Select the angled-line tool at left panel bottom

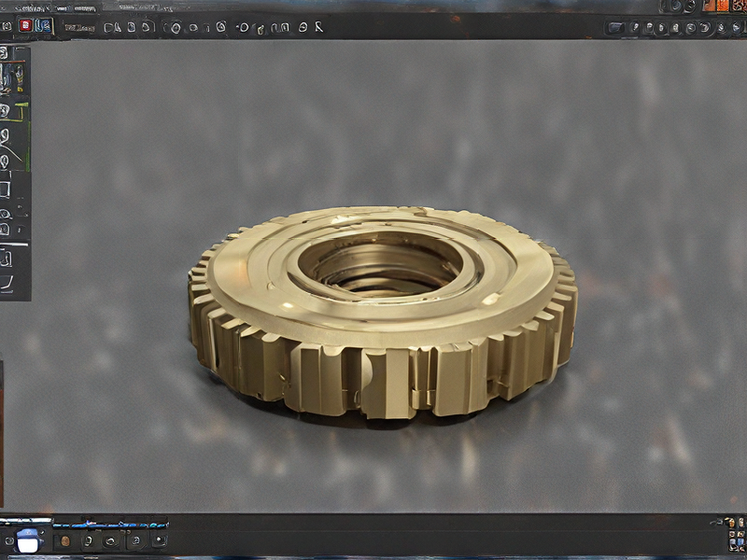tap(7, 284)
